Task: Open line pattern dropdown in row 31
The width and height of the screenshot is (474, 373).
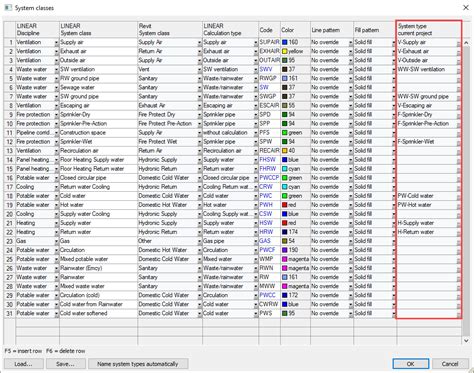Action: (350, 314)
